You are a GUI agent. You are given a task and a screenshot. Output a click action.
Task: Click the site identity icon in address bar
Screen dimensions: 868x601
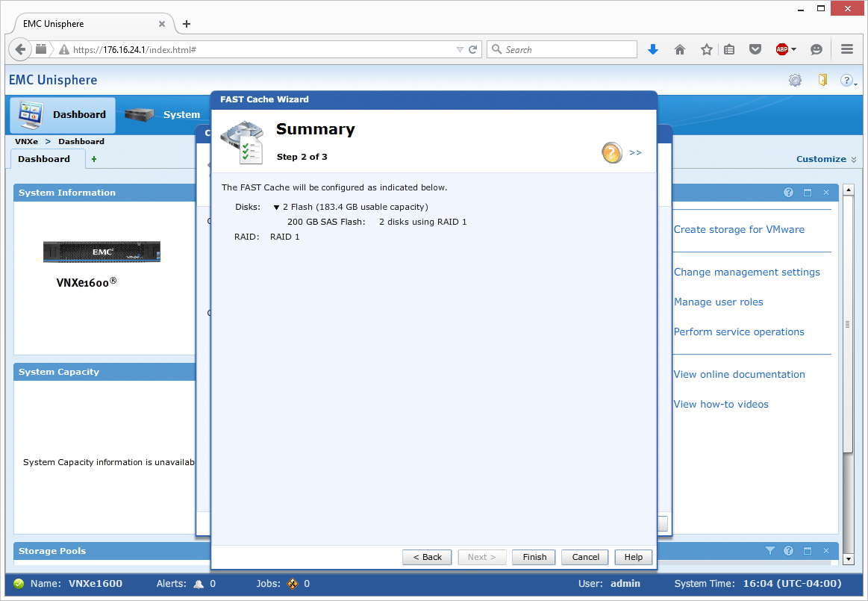41,49
